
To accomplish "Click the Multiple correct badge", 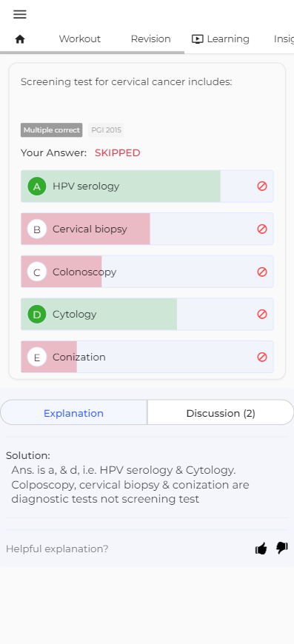I will (x=52, y=130).
